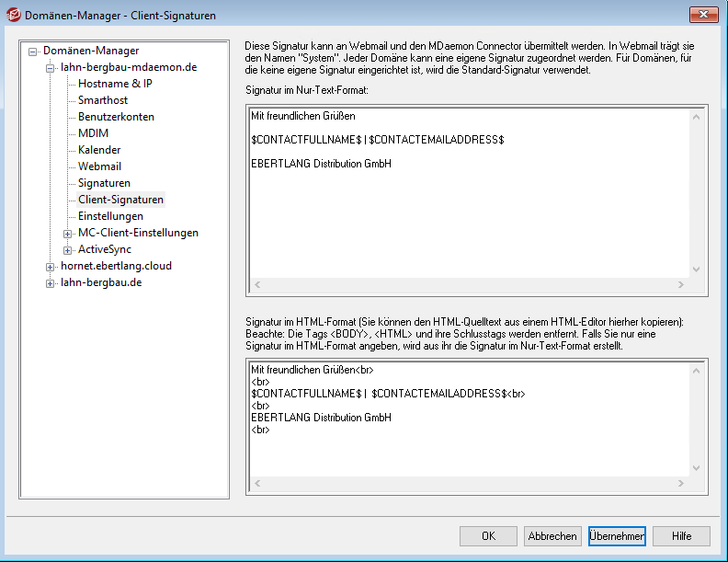Apply changes with Übernehmen
Screen dimensions: 728x562
(617, 536)
